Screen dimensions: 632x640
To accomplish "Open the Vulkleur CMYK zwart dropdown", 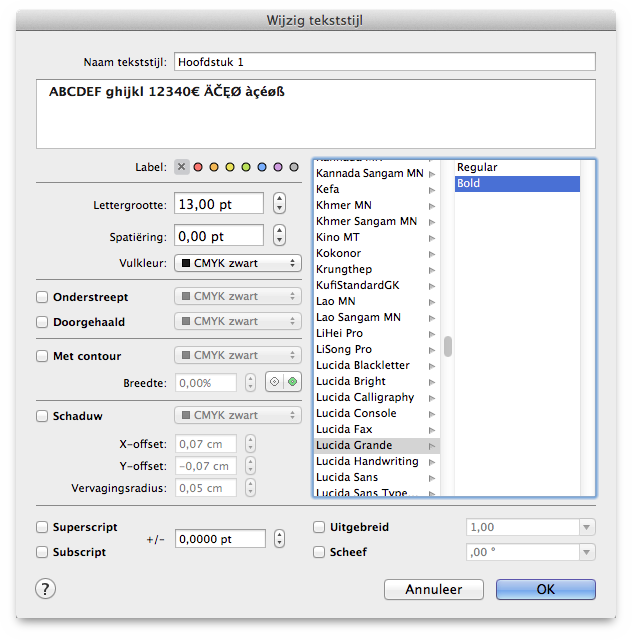I will (x=237, y=263).
